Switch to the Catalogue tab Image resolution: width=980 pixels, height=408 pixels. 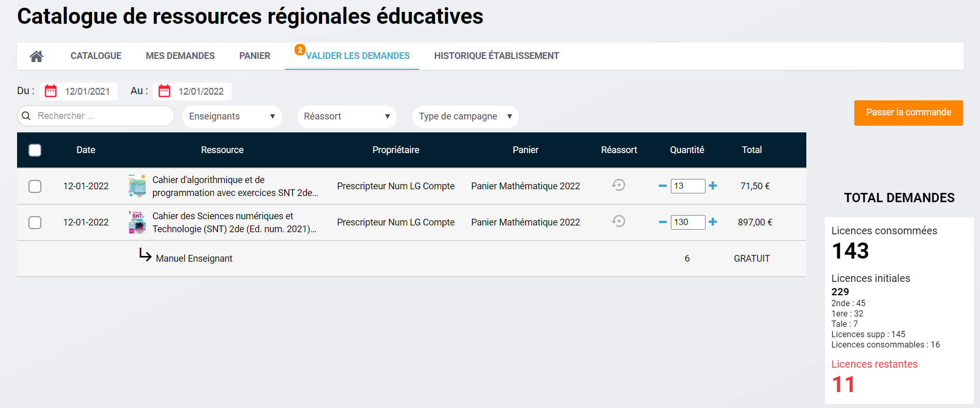coord(96,56)
